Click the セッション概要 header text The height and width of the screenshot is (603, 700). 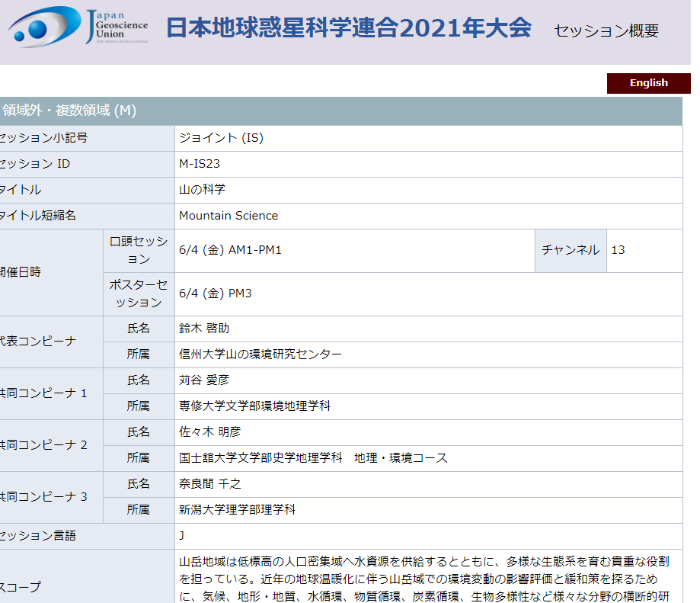pos(606,30)
